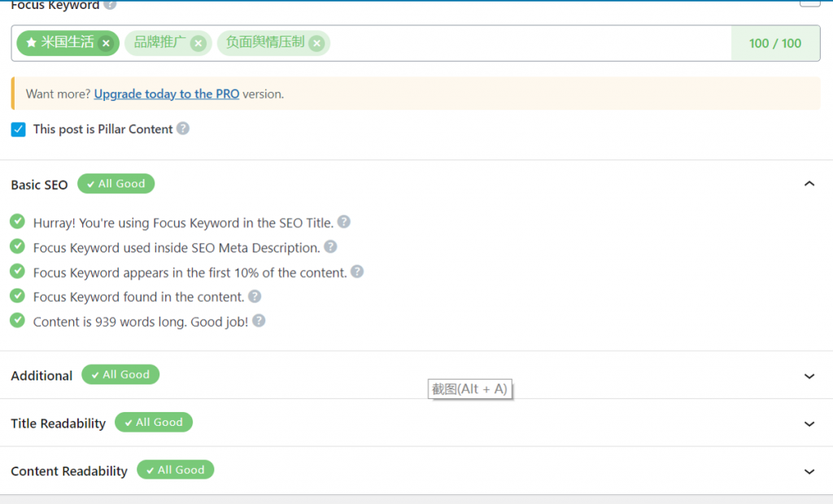
Task: Remove the 米国生活 focus keyword tag
Action: pos(107,44)
